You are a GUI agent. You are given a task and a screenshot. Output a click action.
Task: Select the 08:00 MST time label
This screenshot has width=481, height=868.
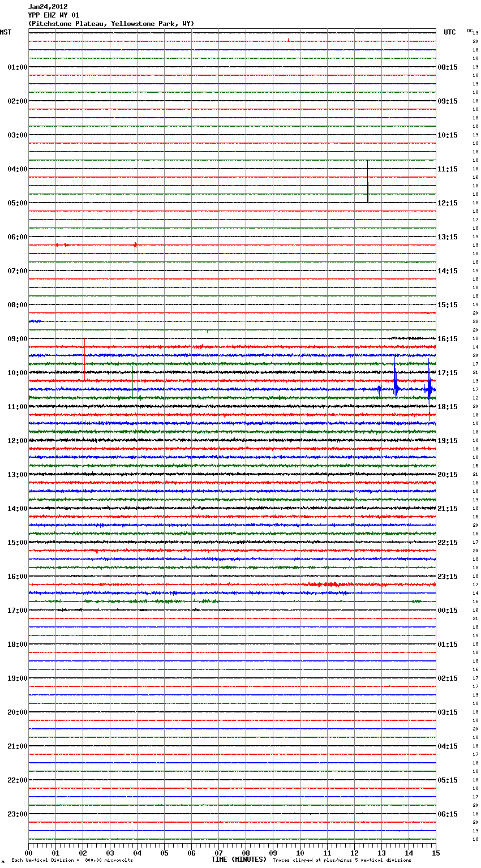click(x=18, y=305)
